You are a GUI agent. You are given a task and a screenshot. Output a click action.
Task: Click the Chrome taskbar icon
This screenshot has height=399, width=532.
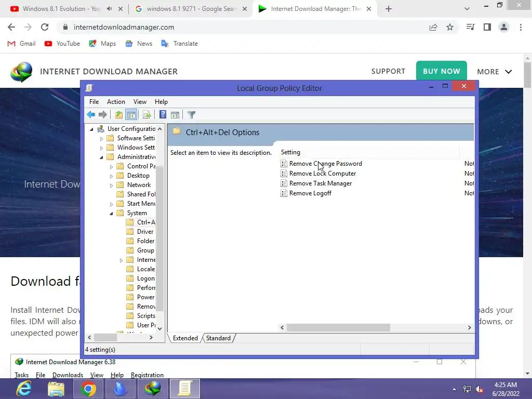pyautogui.click(x=88, y=389)
